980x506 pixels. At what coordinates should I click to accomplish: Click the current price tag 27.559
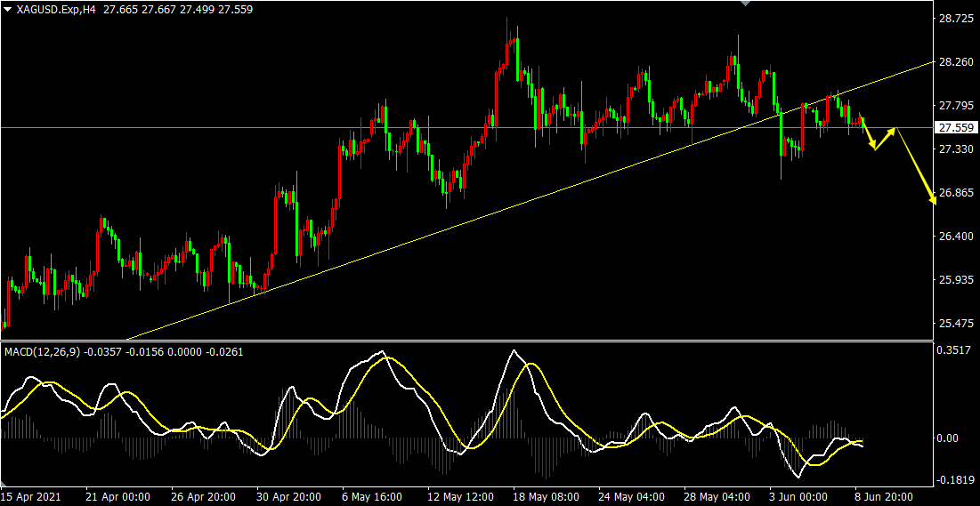[957, 128]
